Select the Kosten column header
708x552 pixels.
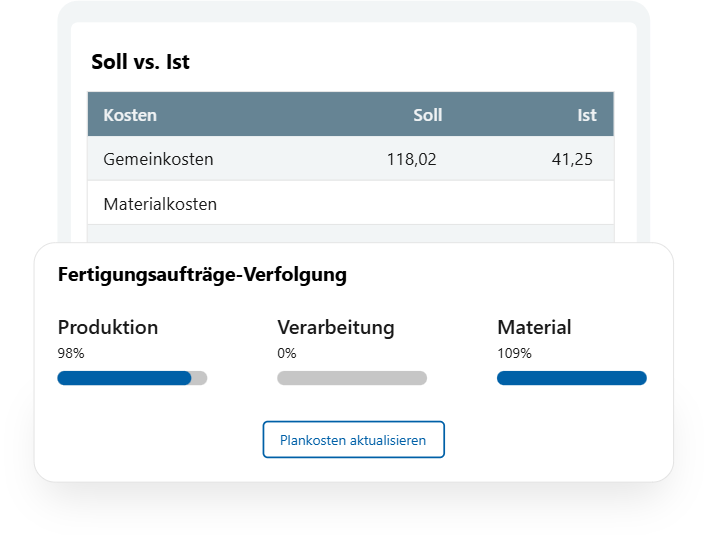click(130, 115)
